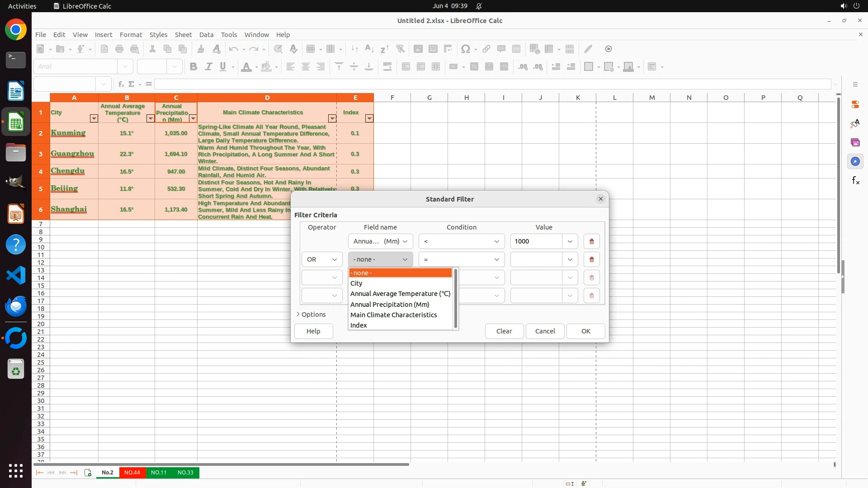
Task: Click the Thunderbird icon in dock
Action: tap(16, 306)
